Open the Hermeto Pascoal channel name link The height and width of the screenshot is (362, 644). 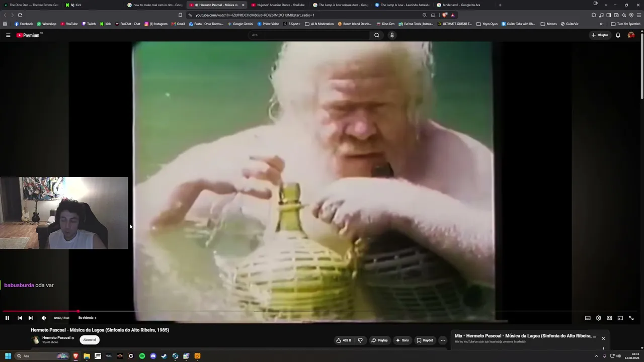(x=56, y=338)
